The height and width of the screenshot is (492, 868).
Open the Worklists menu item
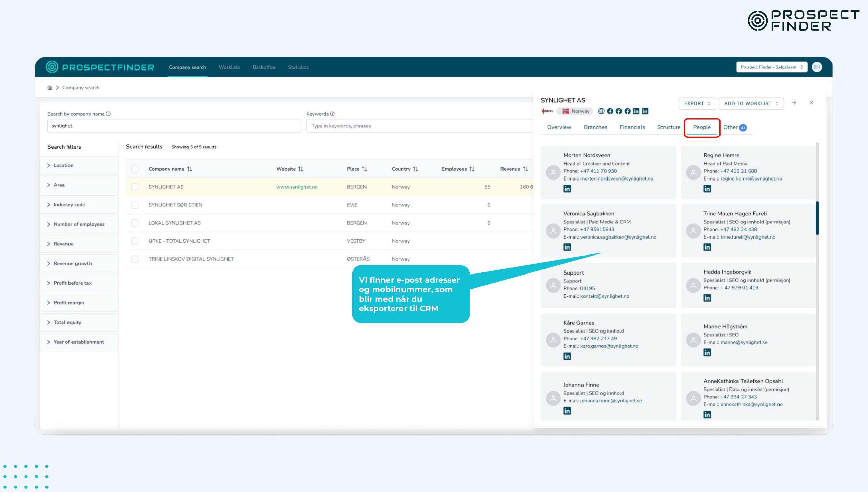point(229,67)
